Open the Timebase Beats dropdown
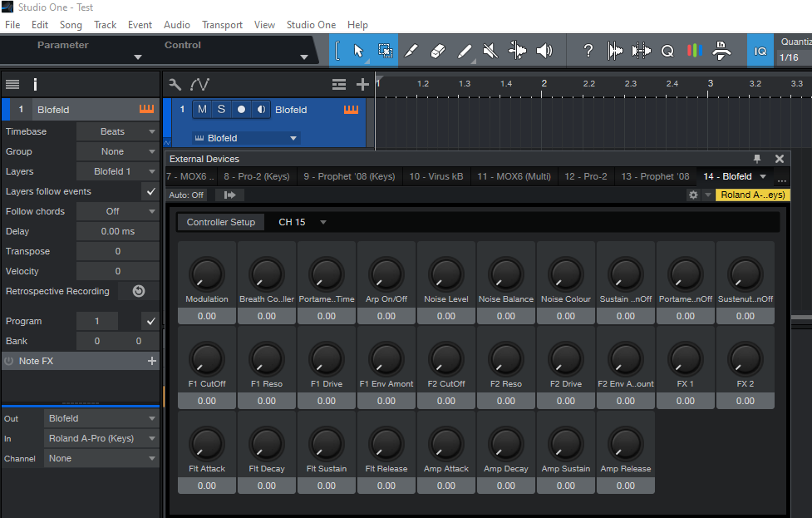 [x=117, y=131]
